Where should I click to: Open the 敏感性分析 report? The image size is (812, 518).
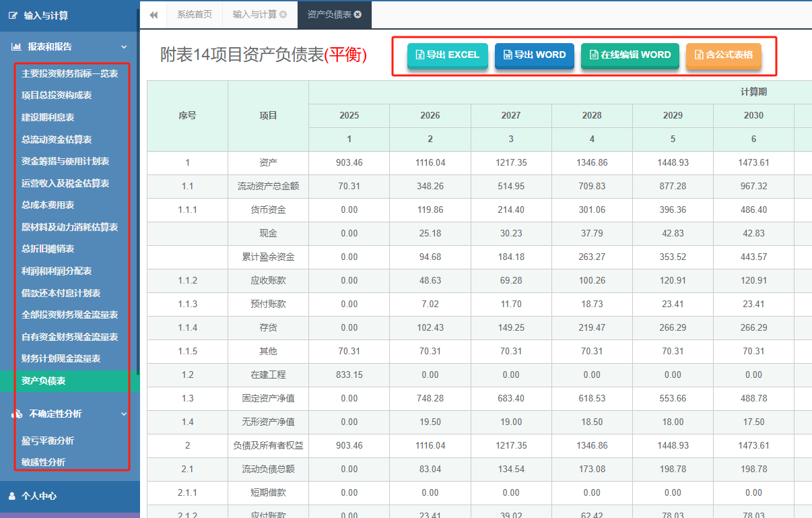(x=42, y=463)
